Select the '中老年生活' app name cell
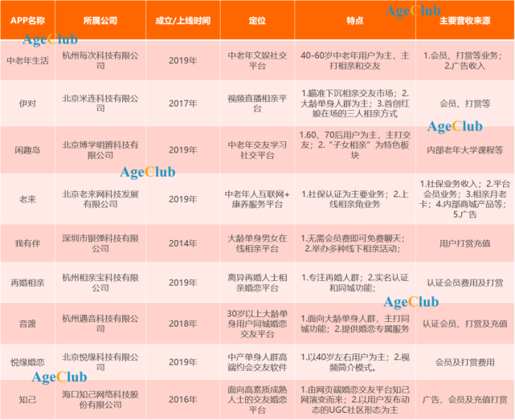515x420 pixels. coord(27,60)
